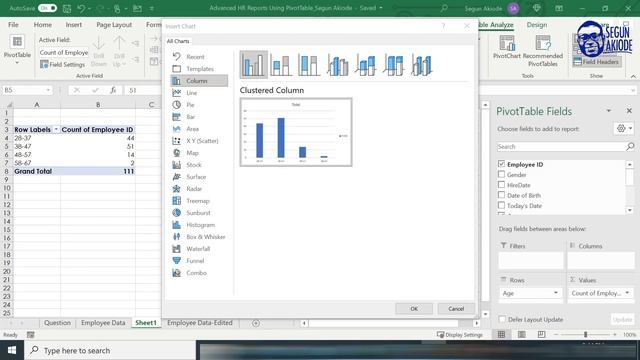This screenshot has width=640, height=360.
Task: Select the 3-D Column subtype icon
Action: pos(422,65)
